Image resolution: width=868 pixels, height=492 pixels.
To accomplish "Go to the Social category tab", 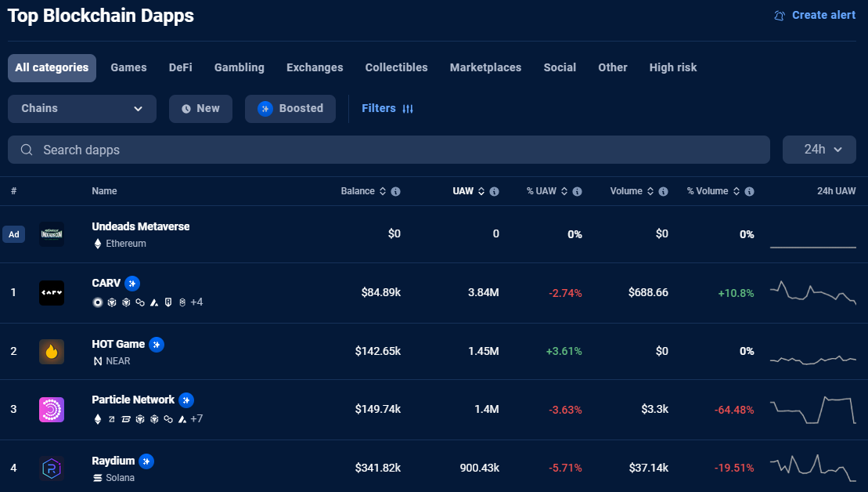I will point(560,67).
